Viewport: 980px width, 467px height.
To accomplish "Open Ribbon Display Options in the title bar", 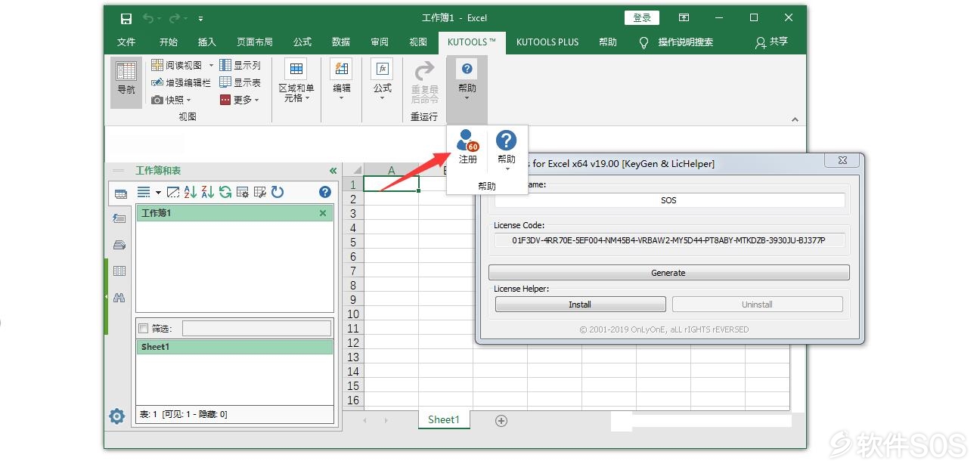I will pyautogui.click(x=684, y=18).
